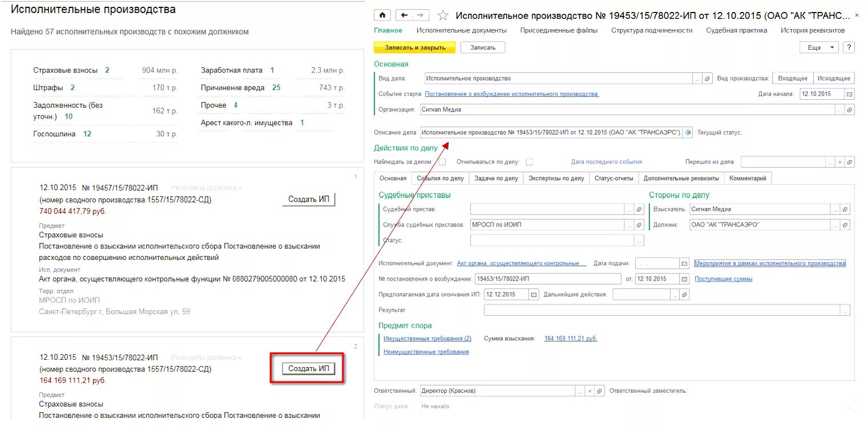Clear the Ответственный field
Viewport: 868px width, 431px height.
[590, 391]
